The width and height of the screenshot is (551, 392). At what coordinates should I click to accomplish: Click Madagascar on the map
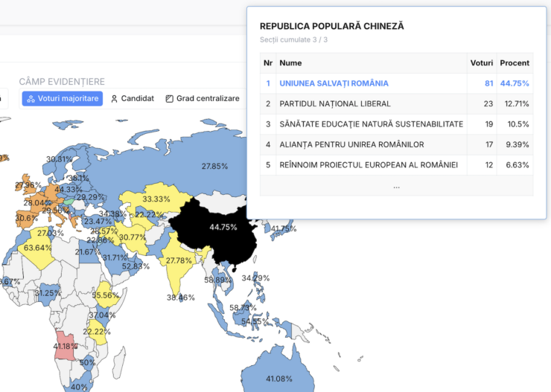120,363
